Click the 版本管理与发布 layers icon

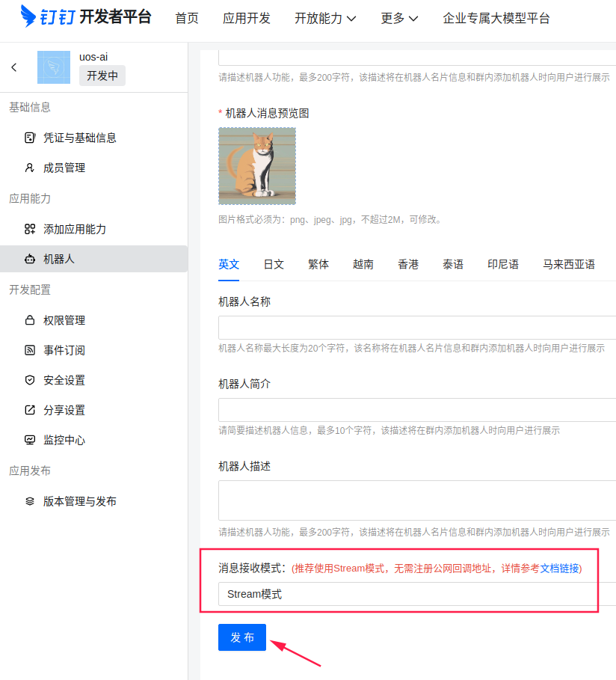(x=29, y=501)
